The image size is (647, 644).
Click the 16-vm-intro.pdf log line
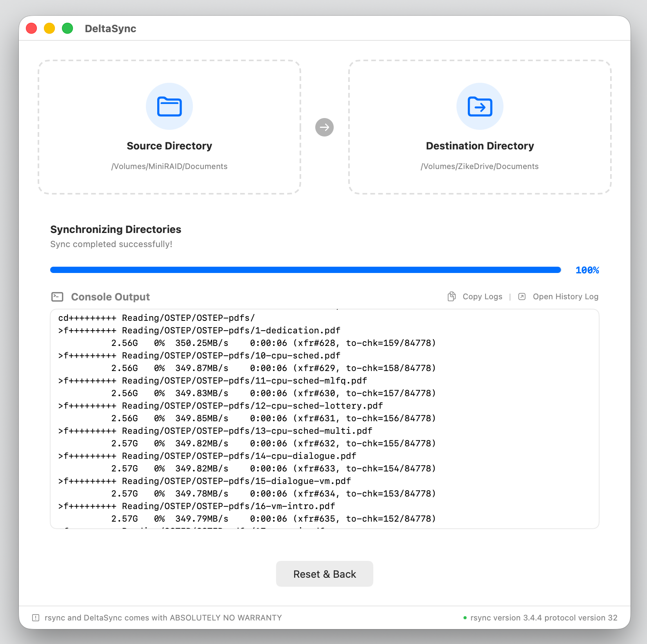[x=196, y=506]
